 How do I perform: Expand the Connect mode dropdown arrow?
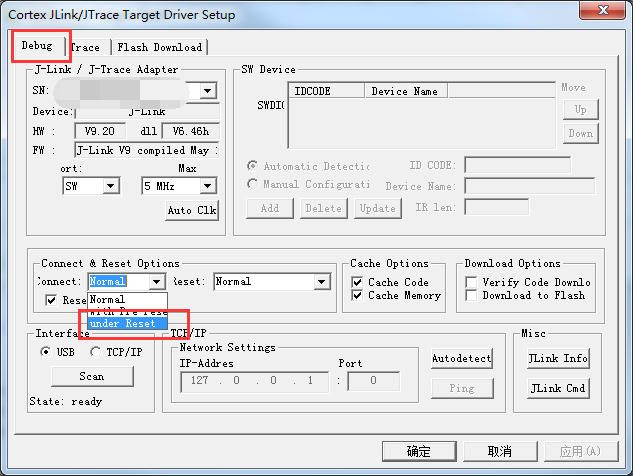pyautogui.click(x=156, y=281)
